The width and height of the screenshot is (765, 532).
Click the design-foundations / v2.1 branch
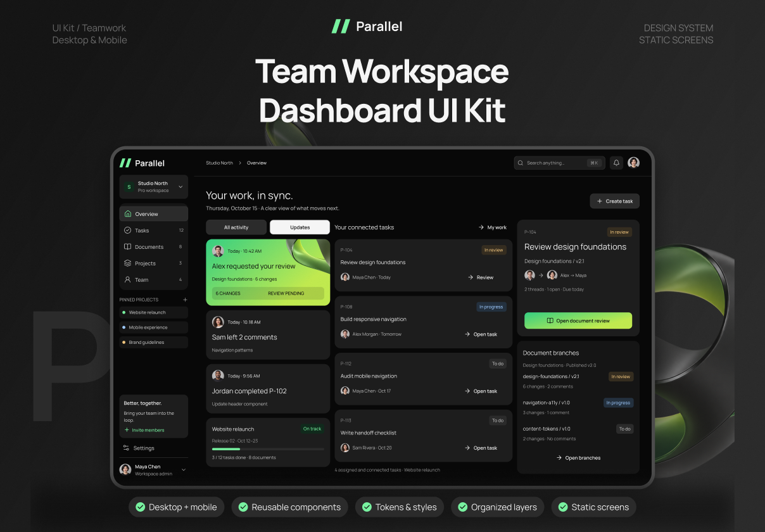tap(551, 376)
